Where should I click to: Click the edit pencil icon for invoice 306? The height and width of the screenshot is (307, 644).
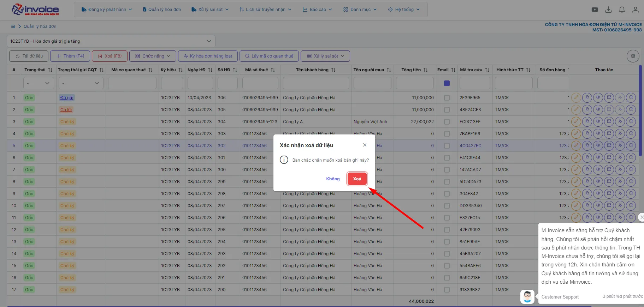[576, 98]
